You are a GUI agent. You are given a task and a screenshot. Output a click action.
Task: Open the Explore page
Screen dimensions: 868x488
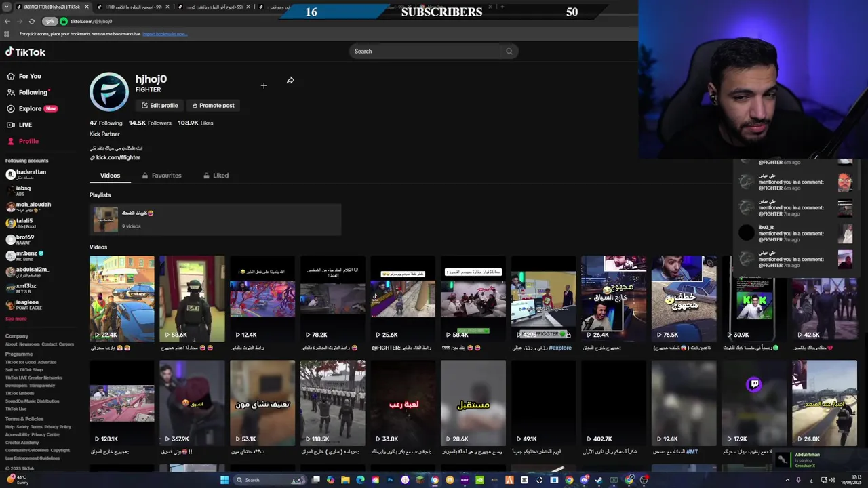click(x=32, y=108)
